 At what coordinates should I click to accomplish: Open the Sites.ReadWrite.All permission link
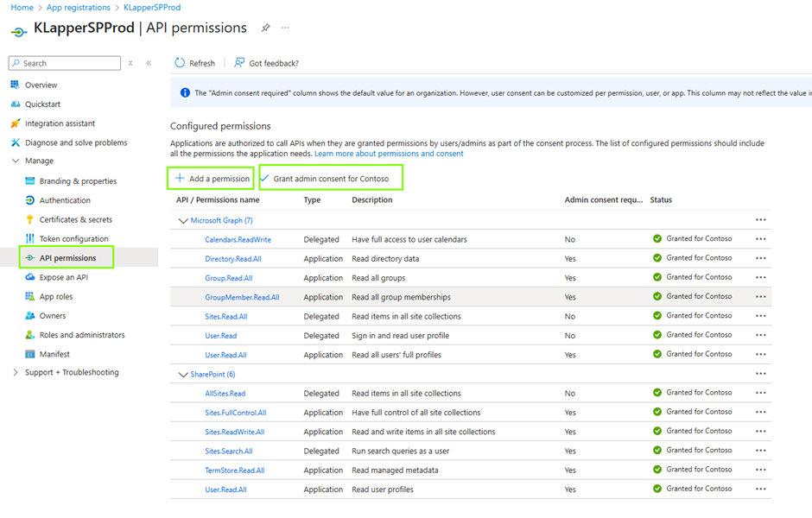pyautogui.click(x=235, y=432)
